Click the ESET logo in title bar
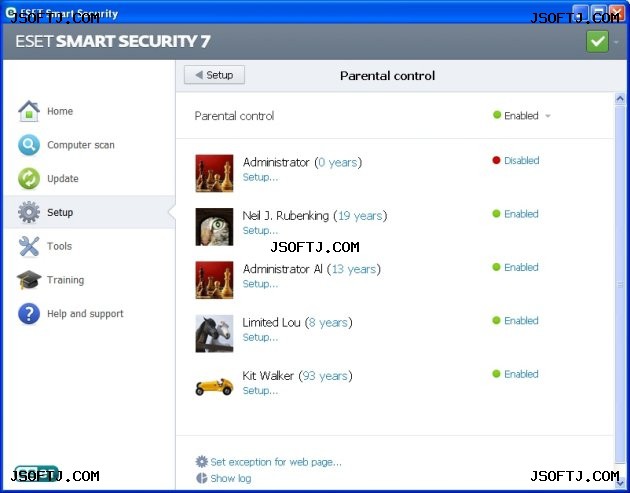The height and width of the screenshot is (493, 630). tap(10, 13)
